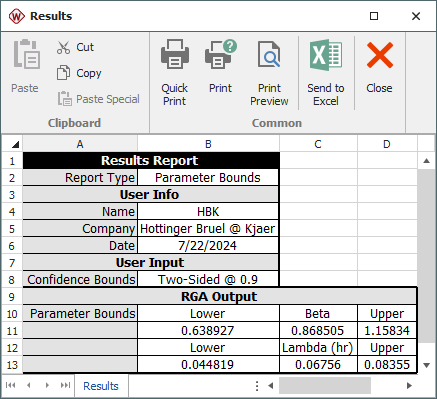Select the Two-Sided @ 0.9 cell
Screen dimensions: 437x399
point(208,280)
